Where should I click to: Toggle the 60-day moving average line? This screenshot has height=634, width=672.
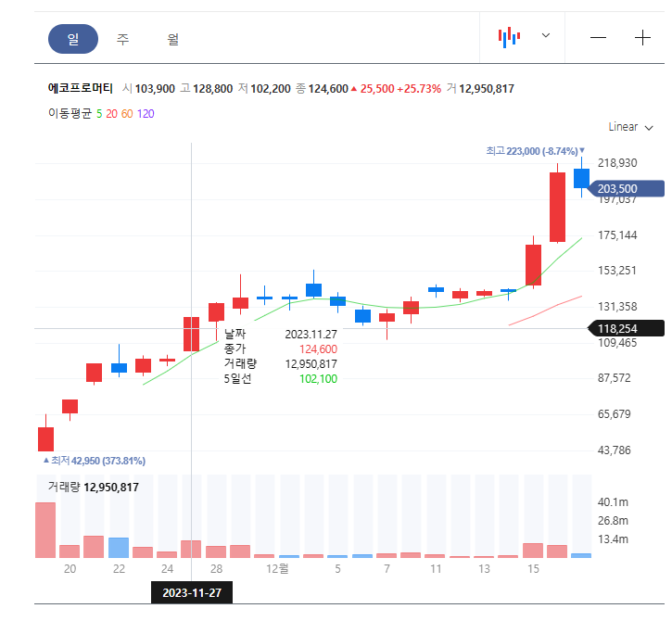coord(127,114)
